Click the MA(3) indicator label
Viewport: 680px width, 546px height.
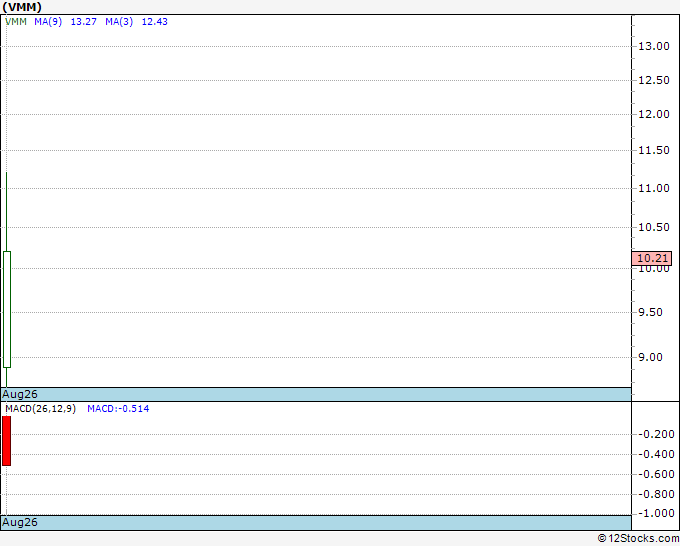[x=119, y=22]
